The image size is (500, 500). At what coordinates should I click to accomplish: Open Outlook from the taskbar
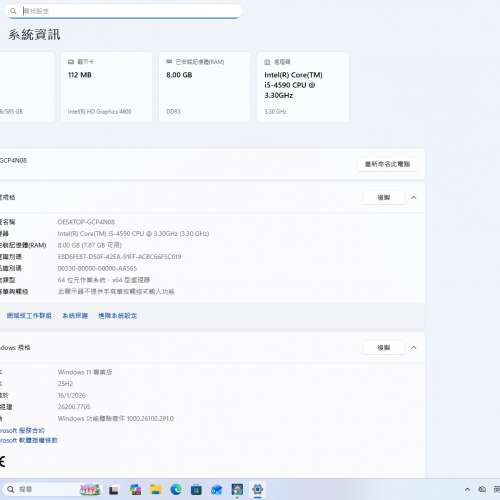(x=217, y=490)
